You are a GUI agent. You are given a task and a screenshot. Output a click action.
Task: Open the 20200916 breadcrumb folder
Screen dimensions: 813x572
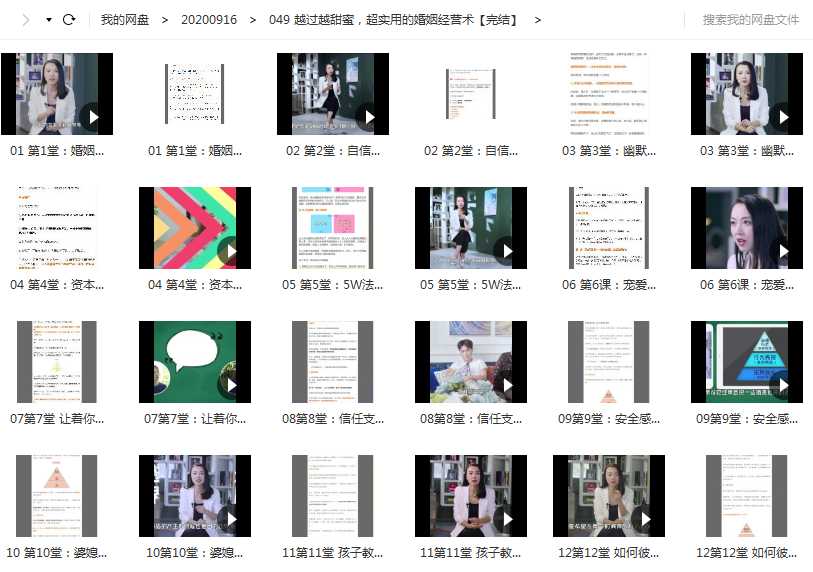tap(209, 20)
